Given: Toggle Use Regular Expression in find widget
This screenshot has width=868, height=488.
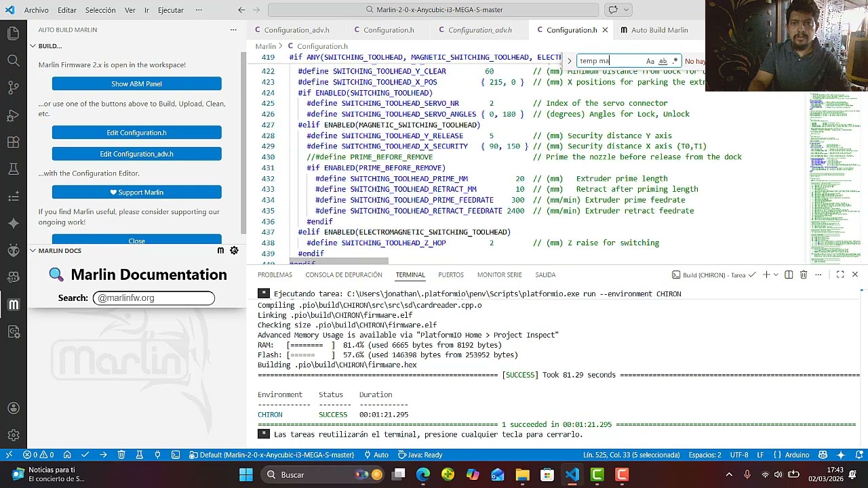Looking at the screenshot, I should coord(675,61).
